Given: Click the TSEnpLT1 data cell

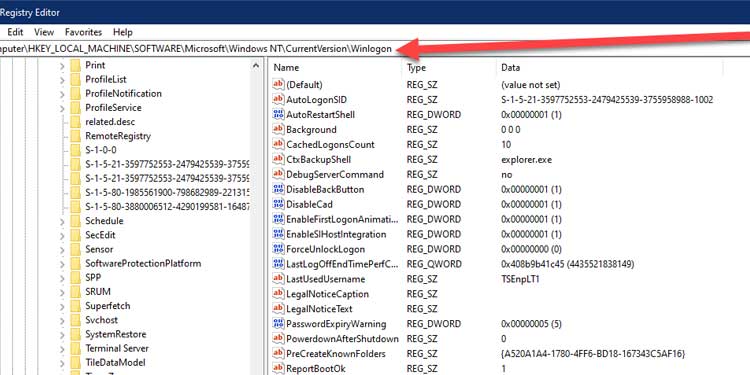Looking at the screenshot, I should [x=520, y=279].
